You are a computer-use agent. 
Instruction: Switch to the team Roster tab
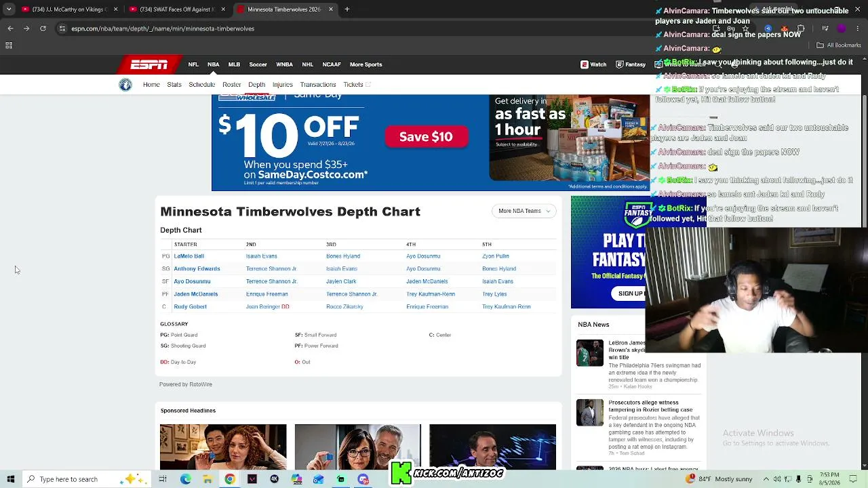tap(232, 85)
